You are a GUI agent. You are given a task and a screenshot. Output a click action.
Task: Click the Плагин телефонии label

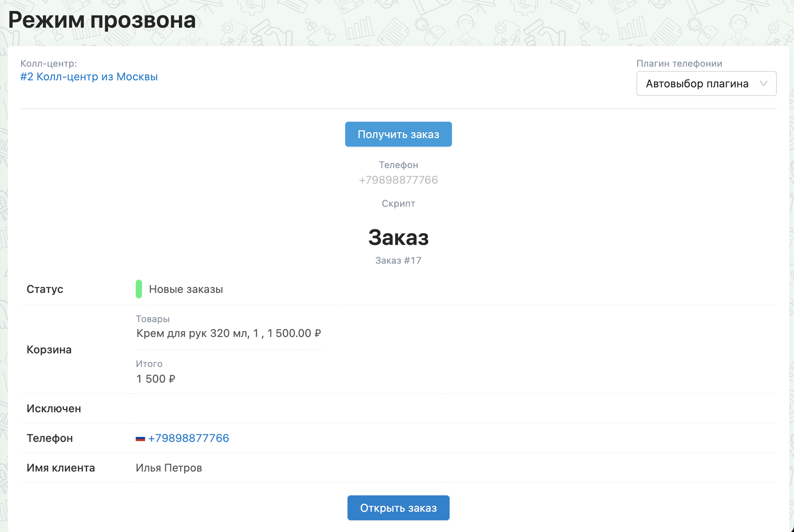(x=679, y=63)
